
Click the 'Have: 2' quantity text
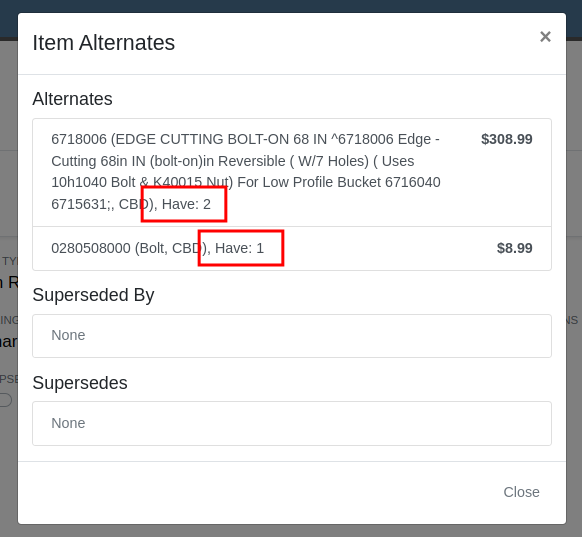[x=186, y=204]
